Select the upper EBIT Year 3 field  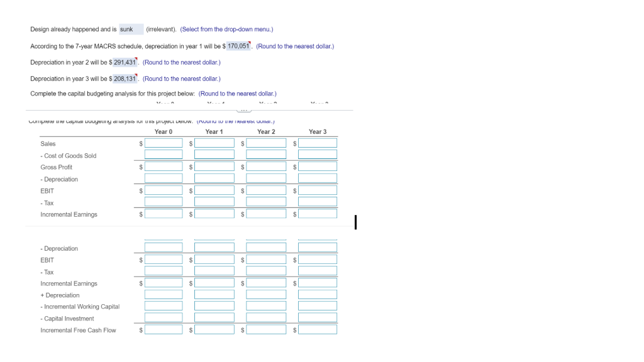click(318, 190)
